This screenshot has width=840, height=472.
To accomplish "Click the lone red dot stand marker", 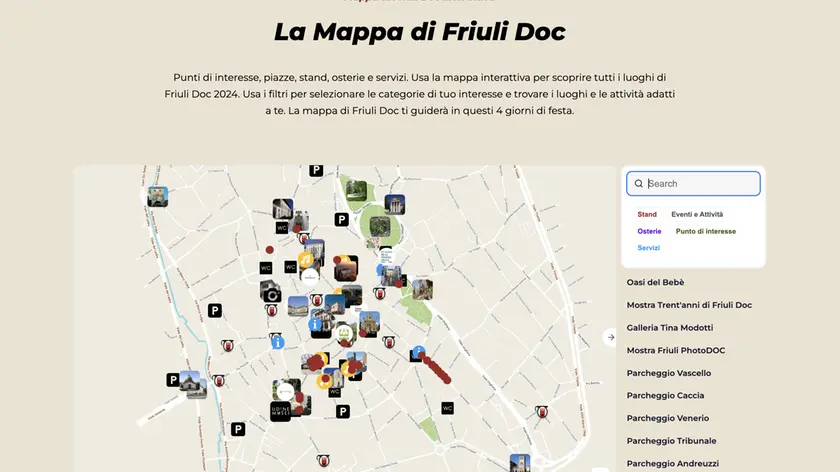I will tap(269, 250).
